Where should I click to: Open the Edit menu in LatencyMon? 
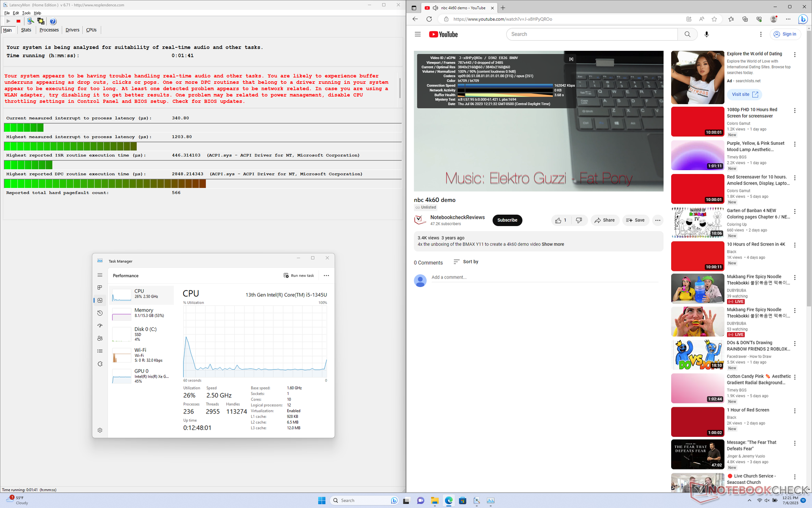[16, 13]
